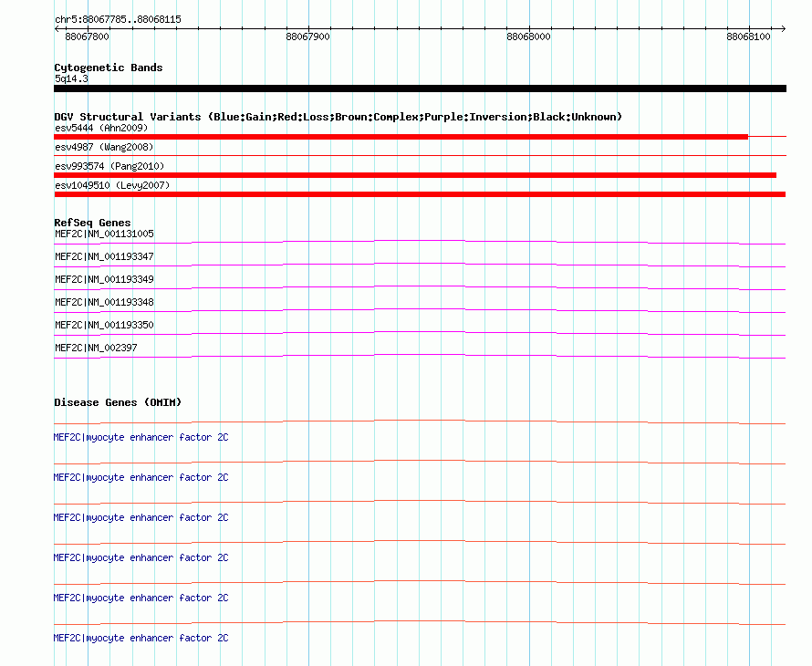Click the topmost MEF2C myocyte enhancer factor link
812x666 pixels.
141,438
